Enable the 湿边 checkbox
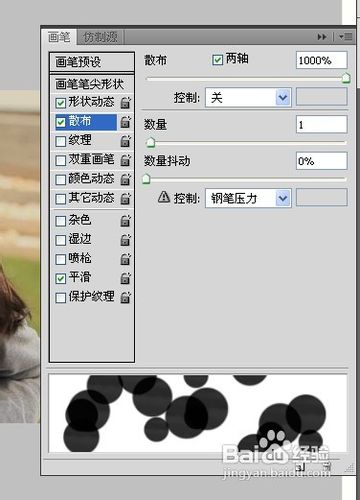Screen dimensions: 360x500 pyautogui.click(x=61, y=240)
